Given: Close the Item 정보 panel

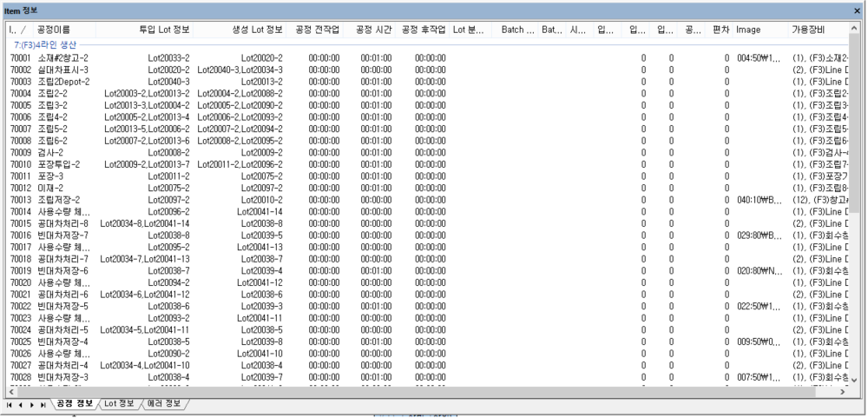Looking at the screenshot, I should pyautogui.click(x=858, y=9).
